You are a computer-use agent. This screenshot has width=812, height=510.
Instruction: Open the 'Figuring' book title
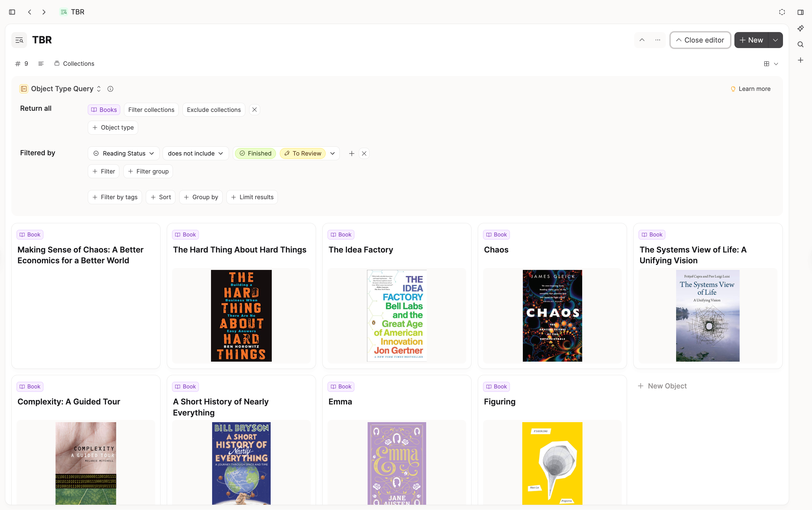tap(499, 402)
